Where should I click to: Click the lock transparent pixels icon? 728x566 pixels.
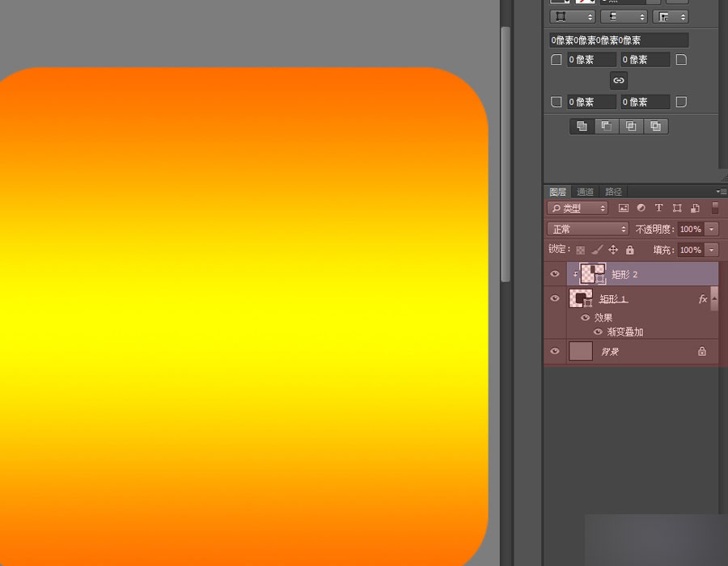(x=580, y=250)
